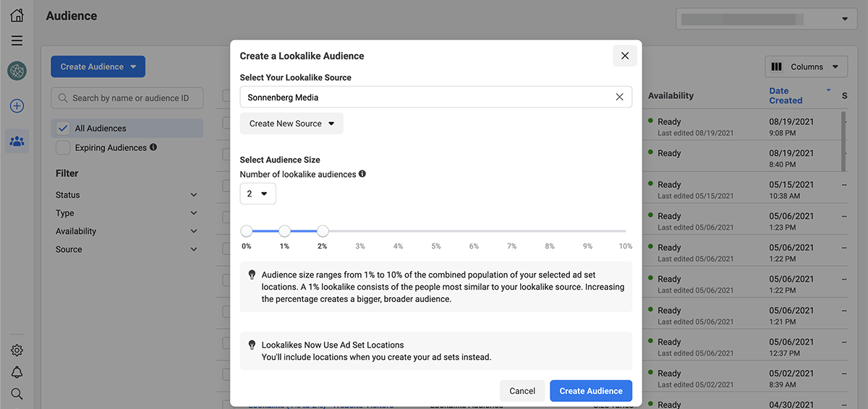Viewport: 868px width, 409px height.
Task: Enable the Expiring Audiences checkbox
Action: [x=63, y=147]
